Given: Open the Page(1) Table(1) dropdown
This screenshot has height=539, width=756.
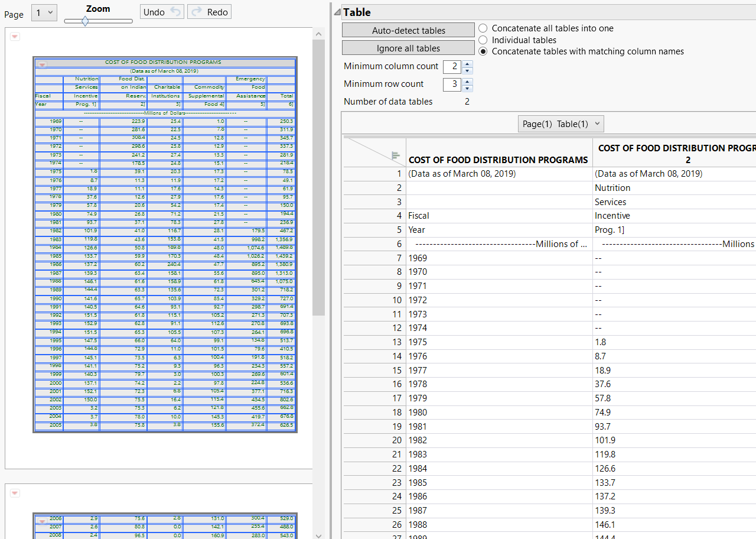Looking at the screenshot, I should click(561, 124).
